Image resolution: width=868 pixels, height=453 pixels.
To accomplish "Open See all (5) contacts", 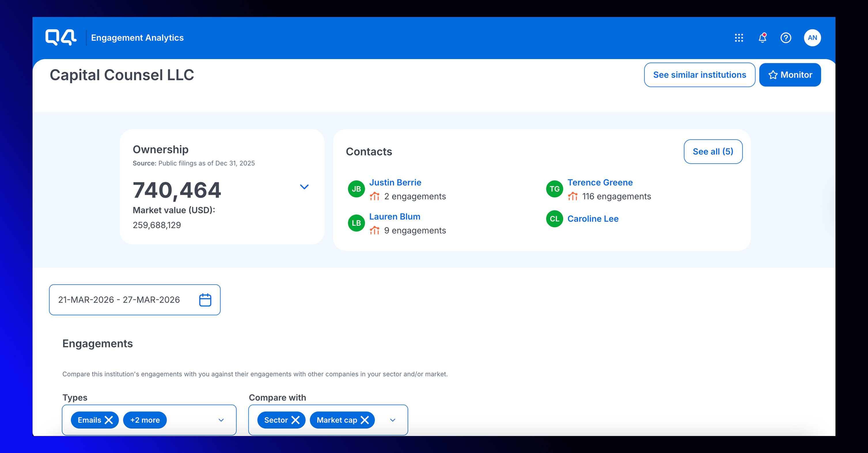I will pyautogui.click(x=713, y=151).
